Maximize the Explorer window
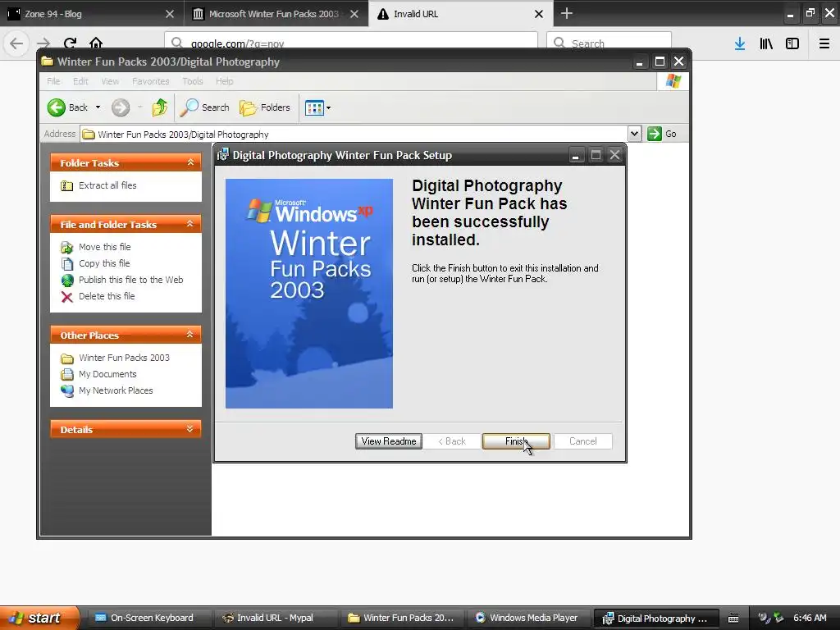The height and width of the screenshot is (630, 840). (x=660, y=62)
